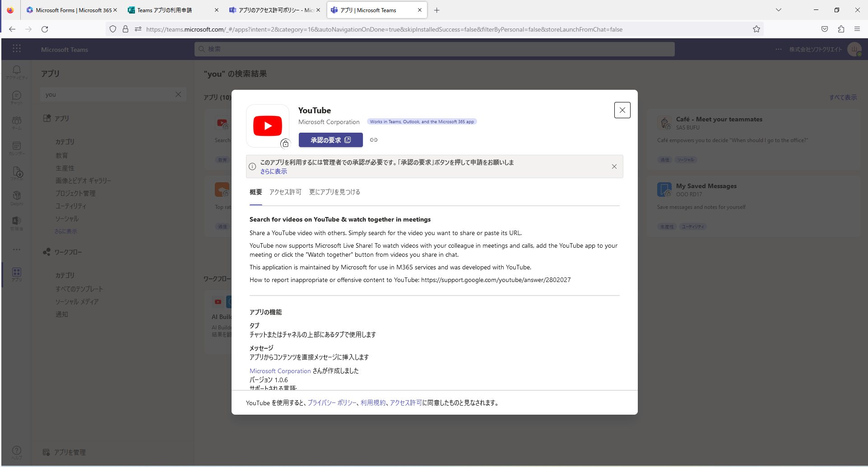Open the 利用規約 link
This screenshot has width=868, height=467.
pyautogui.click(x=373, y=403)
